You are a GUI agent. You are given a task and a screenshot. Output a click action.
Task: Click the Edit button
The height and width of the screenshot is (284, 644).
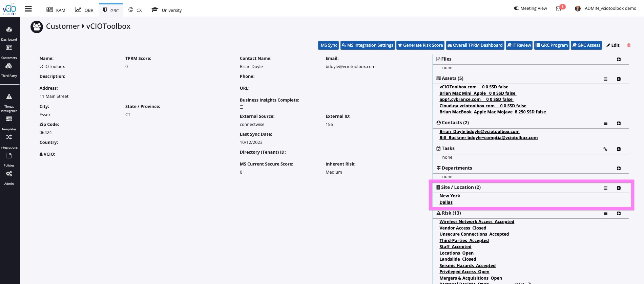click(613, 45)
